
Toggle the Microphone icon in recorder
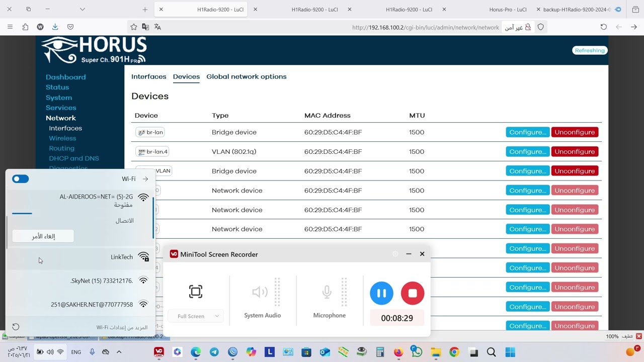point(327,292)
